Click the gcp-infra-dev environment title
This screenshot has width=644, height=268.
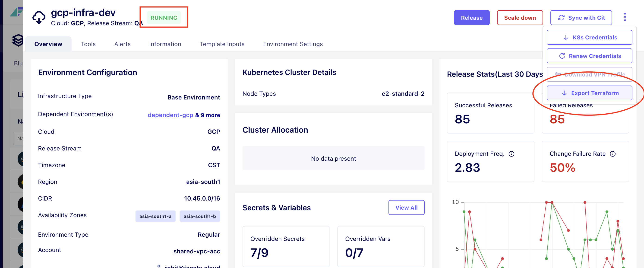[83, 13]
